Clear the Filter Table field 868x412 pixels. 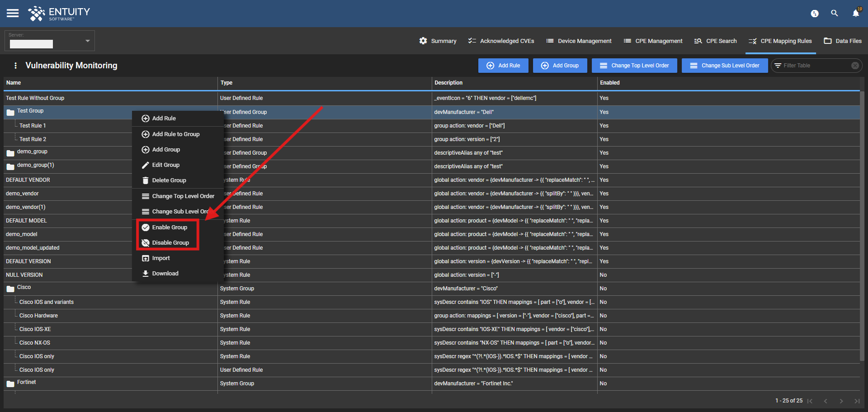pos(855,66)
